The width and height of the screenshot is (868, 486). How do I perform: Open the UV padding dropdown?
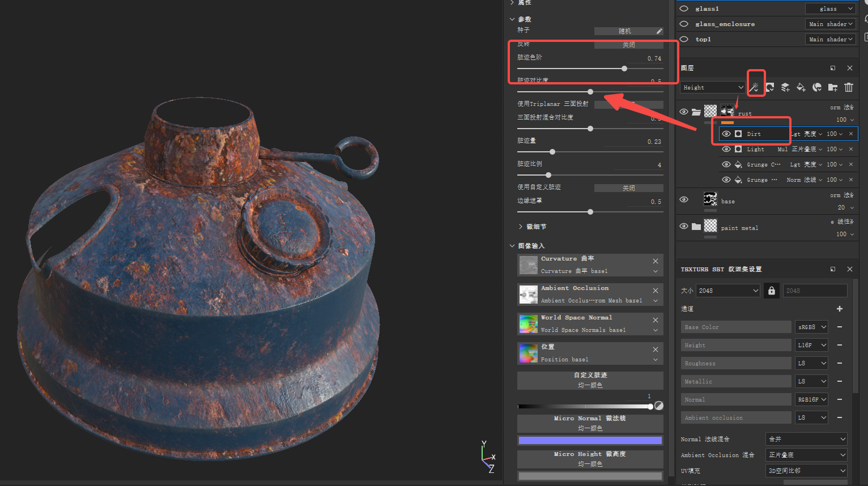point(806,471)
